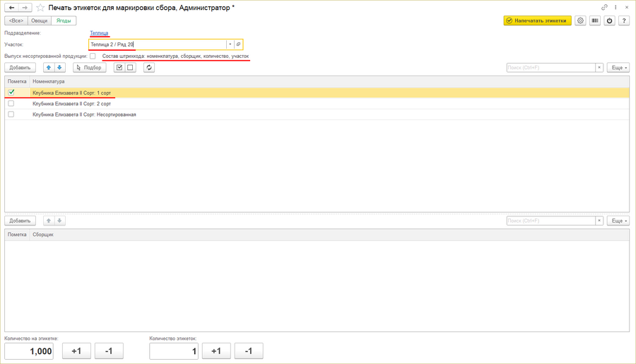Click the Сборщик column header
The height and width of the screenshot is (364, 636).
pos(329,235)
